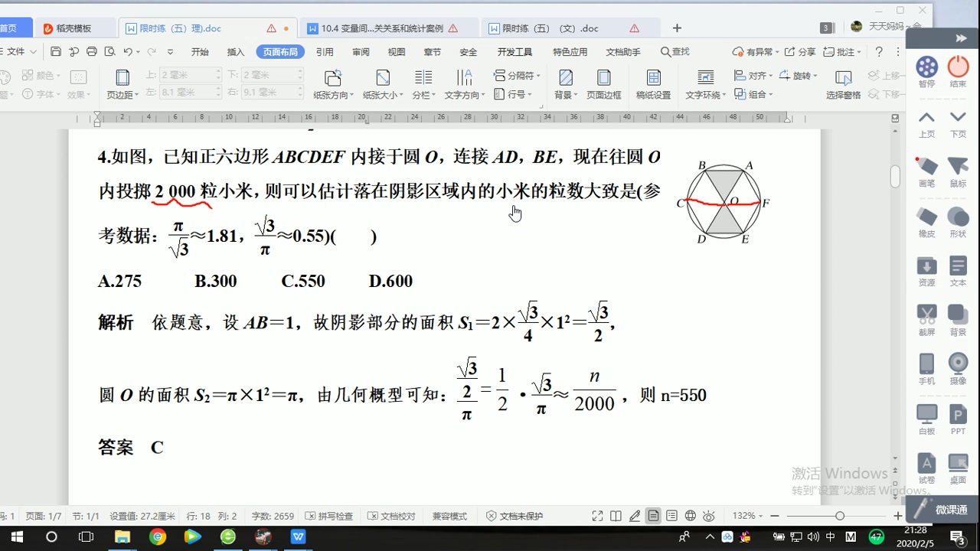Open the 背景 page background tool
Viewport: 980px width, 551px height.
tap(566, 84)
